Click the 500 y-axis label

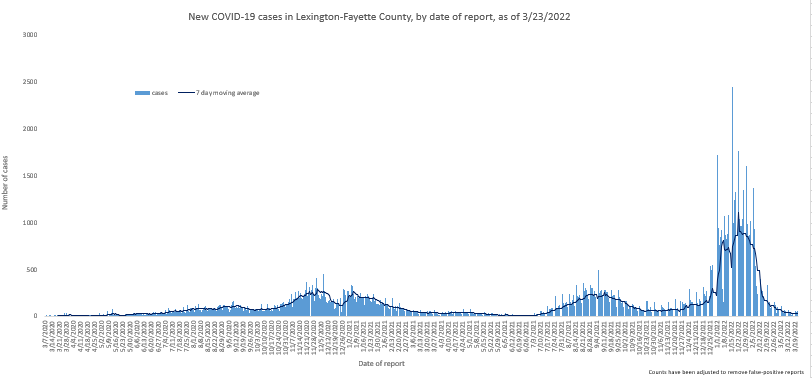(x=33, y=269)
